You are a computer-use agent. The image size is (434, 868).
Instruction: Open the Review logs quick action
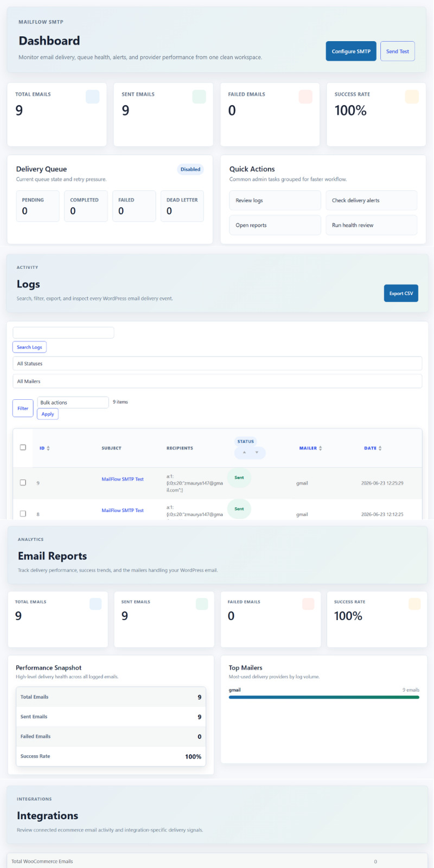click(275, 200)
